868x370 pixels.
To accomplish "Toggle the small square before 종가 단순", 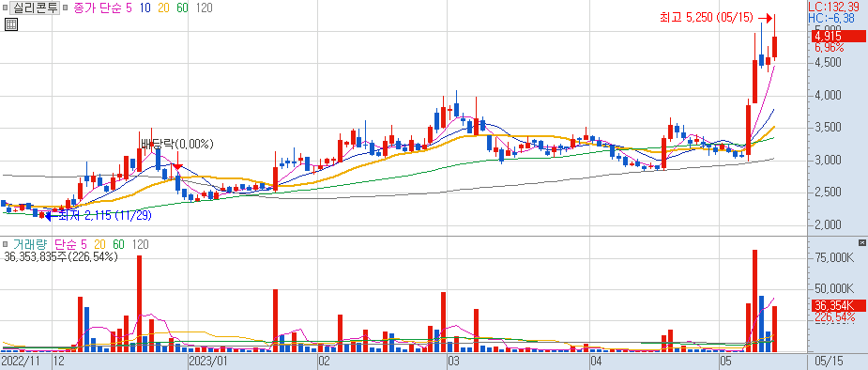I will point(66,8).
